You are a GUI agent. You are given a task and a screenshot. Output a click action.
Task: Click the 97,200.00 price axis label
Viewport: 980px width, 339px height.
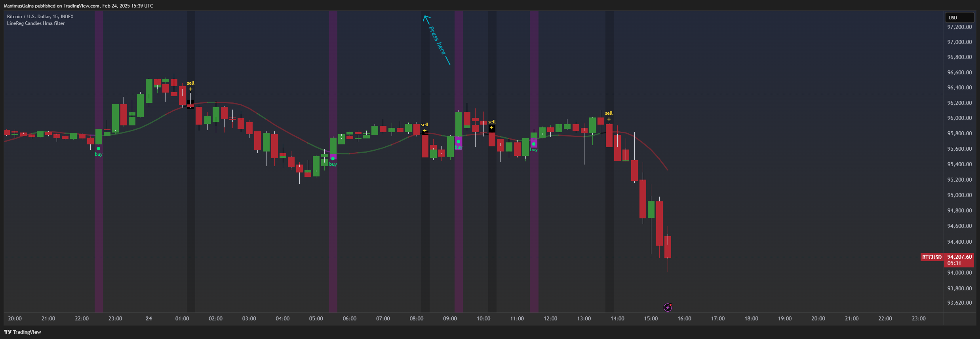pyautogui.click(x=959, y=27)
